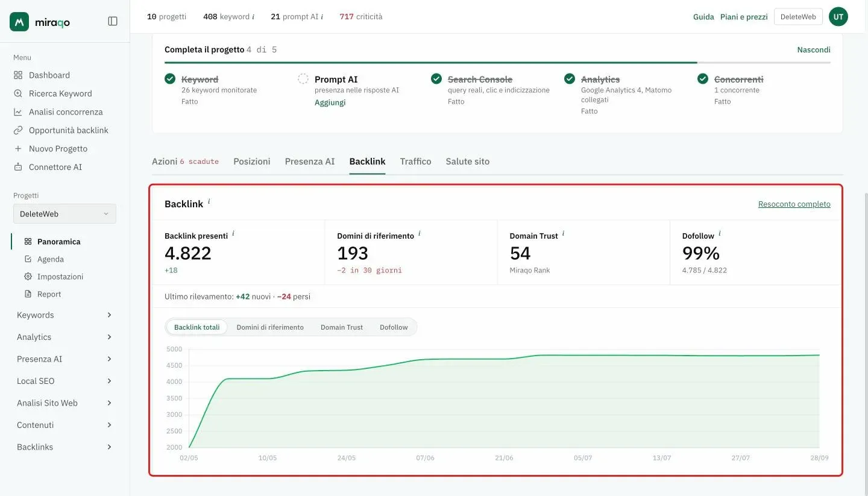The image size is (868, 496).
Task: Click the Keyword completed checkmark
Action: (x=170, y=79)
